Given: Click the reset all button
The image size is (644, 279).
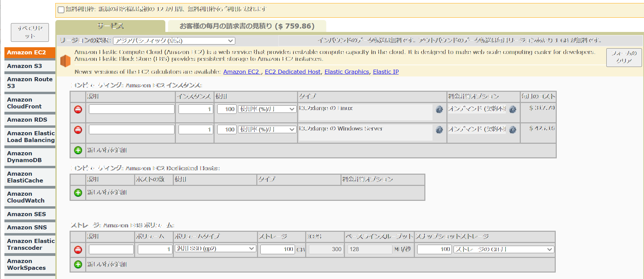Looking at the screenshot, I should [30, 32].
